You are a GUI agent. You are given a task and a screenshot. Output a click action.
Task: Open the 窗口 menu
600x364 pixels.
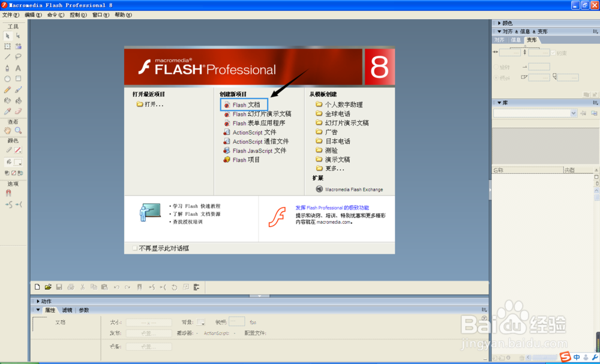click(x=101, y=15)
